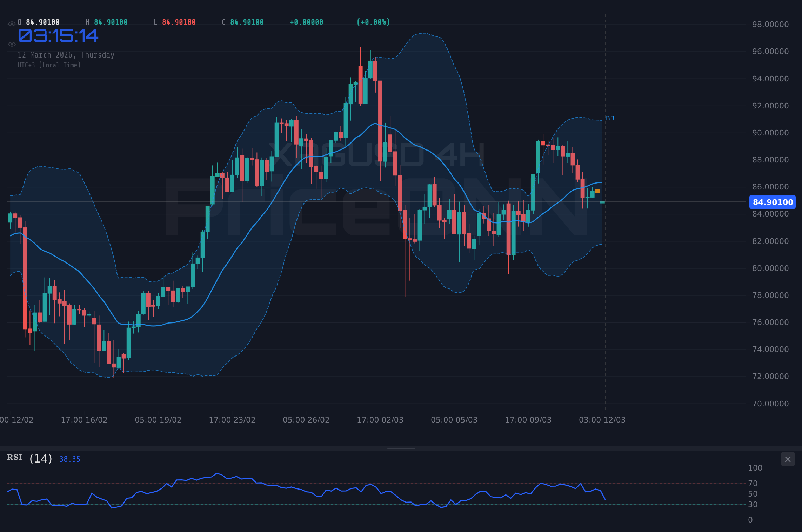
Task: Expand the 12 March 2026 date display
Action: pos(66,55)
